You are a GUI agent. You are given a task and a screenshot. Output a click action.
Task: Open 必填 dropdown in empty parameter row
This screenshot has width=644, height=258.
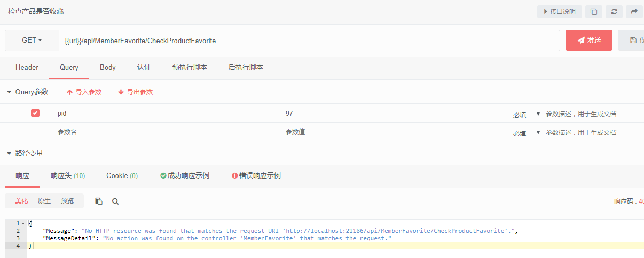click(x=527, y=133)
